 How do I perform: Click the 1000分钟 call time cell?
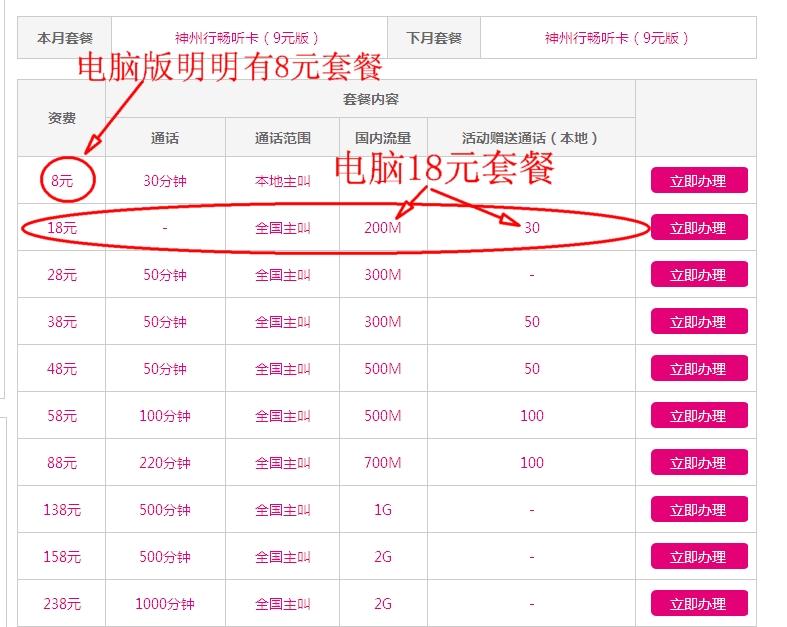click(165, 604)
